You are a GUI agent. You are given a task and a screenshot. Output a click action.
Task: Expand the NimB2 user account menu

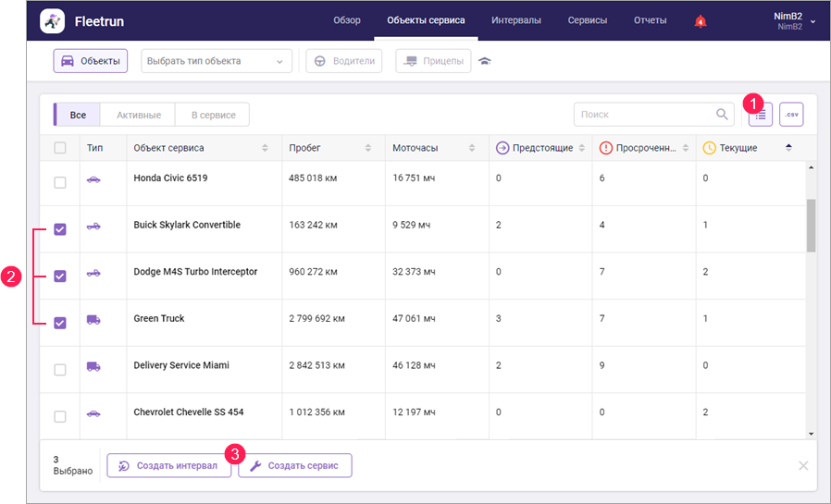[812, 21]
